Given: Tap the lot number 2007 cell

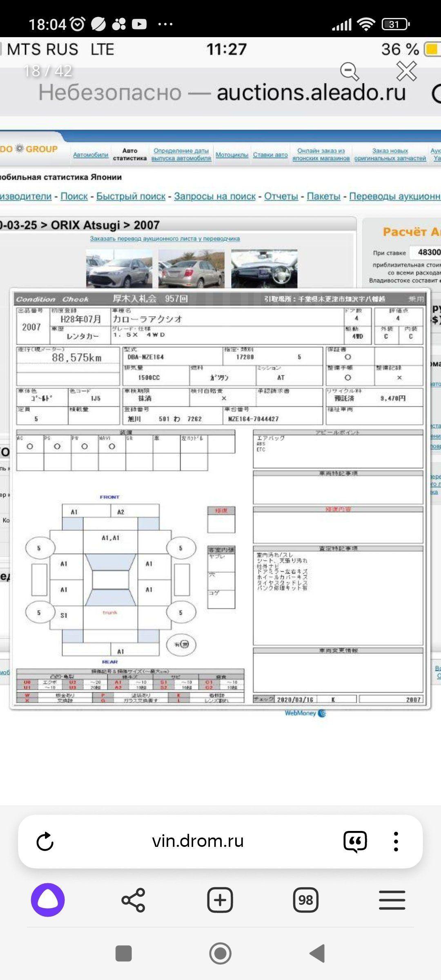Looking at the screenshot, I should [x=31, y=327].
